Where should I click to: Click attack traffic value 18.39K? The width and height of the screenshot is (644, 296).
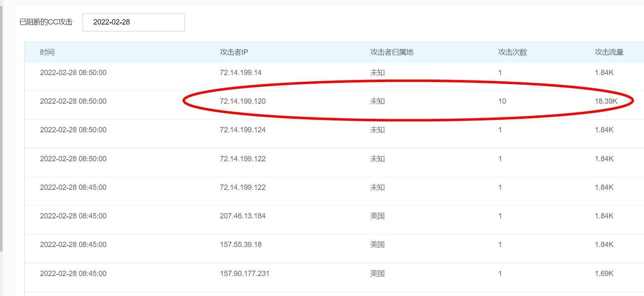click(x=606, y=101)
